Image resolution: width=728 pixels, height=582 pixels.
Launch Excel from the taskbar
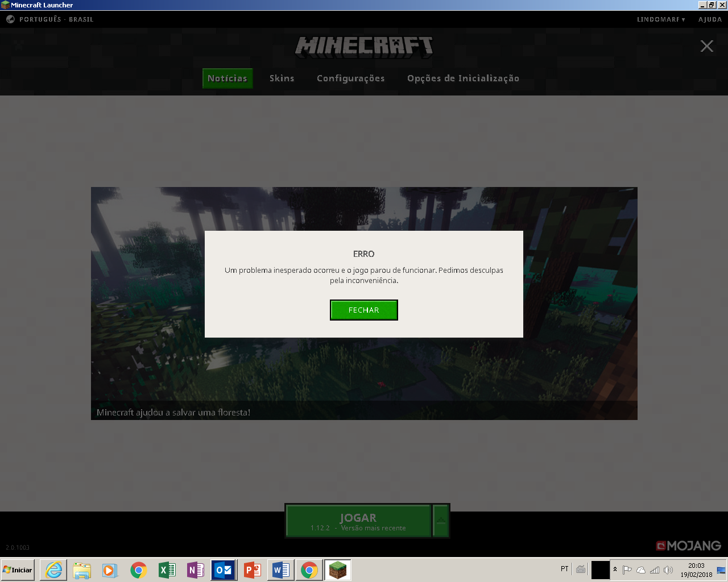coord(167,570)
